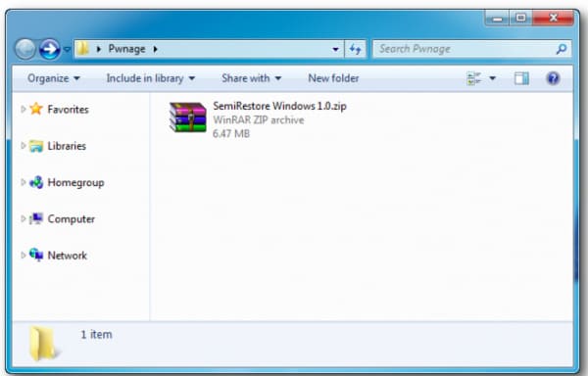
Task: Click the 6.47 MB file size text
Action: click(231, 133)
